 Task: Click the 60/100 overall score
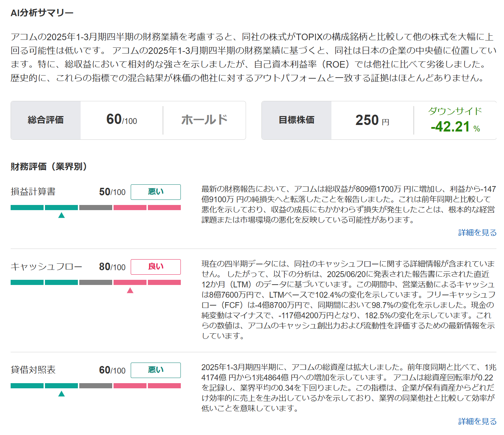point(122,119)
